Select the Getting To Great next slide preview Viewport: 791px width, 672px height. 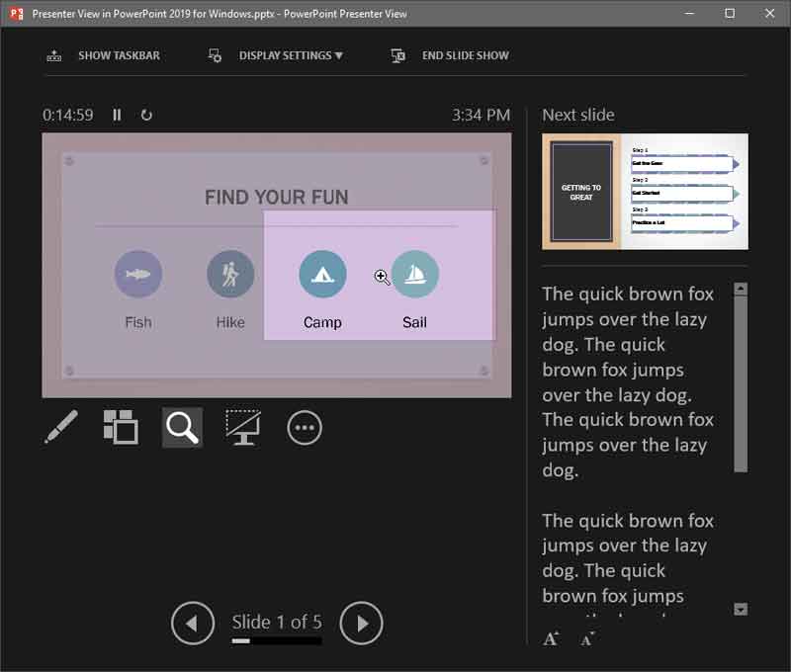(644, 191)
